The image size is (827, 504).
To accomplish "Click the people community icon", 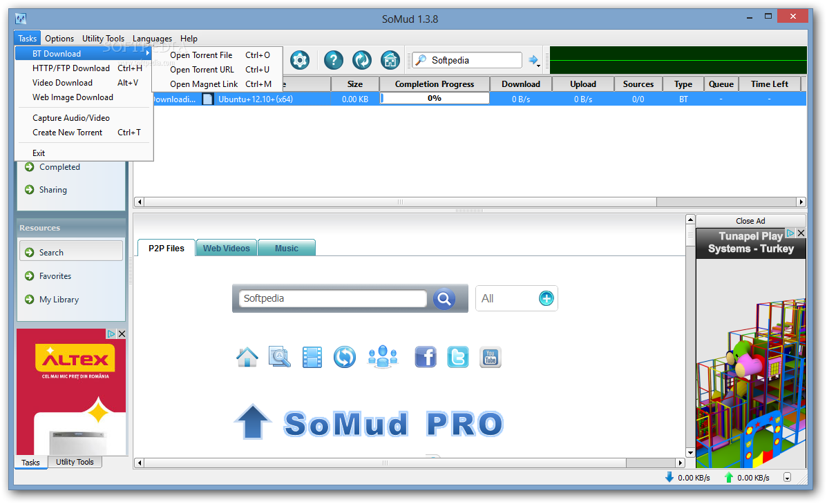I will tap(382, 356).
